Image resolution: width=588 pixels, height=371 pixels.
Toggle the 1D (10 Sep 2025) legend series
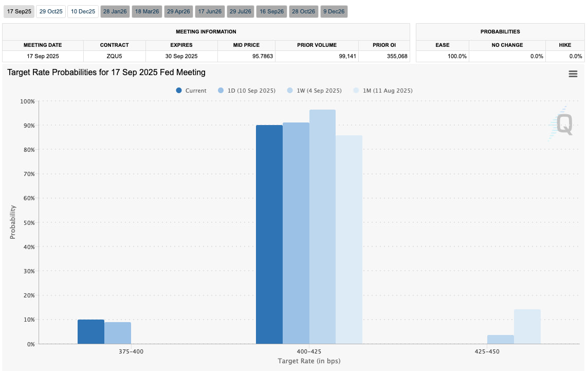point(247,91)
